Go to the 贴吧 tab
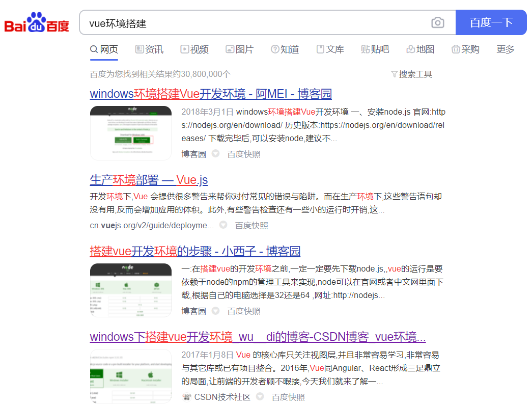532x405 pixels. click(x=375, y=49)
